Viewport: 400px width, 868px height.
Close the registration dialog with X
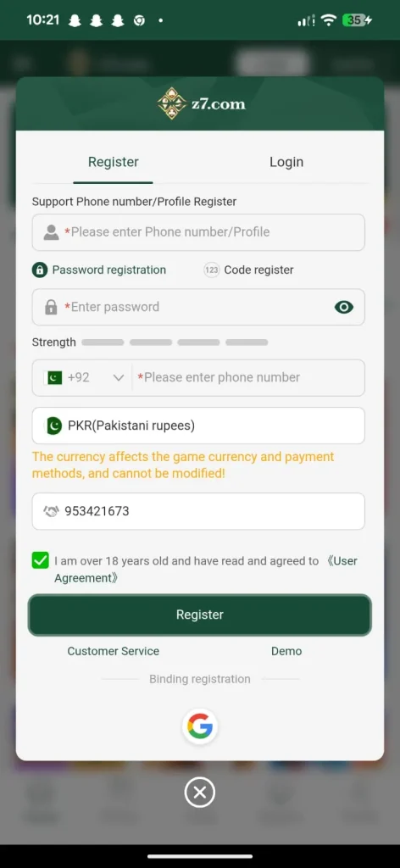pyautogui.click(x=200, y=793)
